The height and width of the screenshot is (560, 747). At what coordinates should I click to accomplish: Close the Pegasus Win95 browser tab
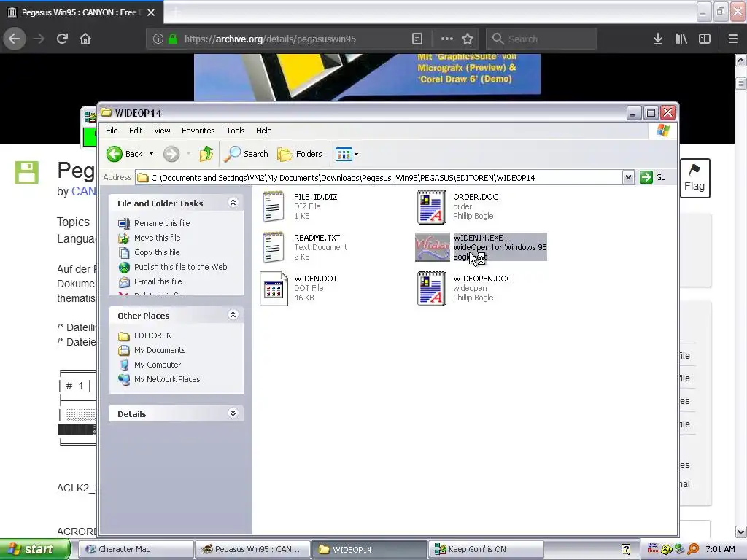pyautogui.click(x=151, y=12)
